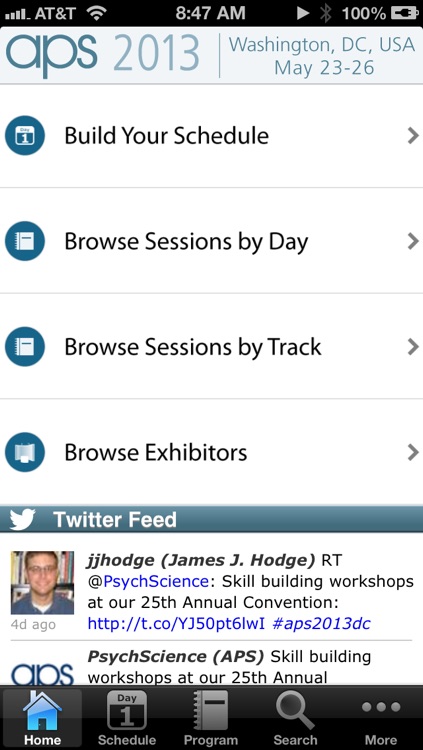This screenshot has width=423, height=750.
Task: Click the APS 2013 logo
Action: click(x=102, y=54)
